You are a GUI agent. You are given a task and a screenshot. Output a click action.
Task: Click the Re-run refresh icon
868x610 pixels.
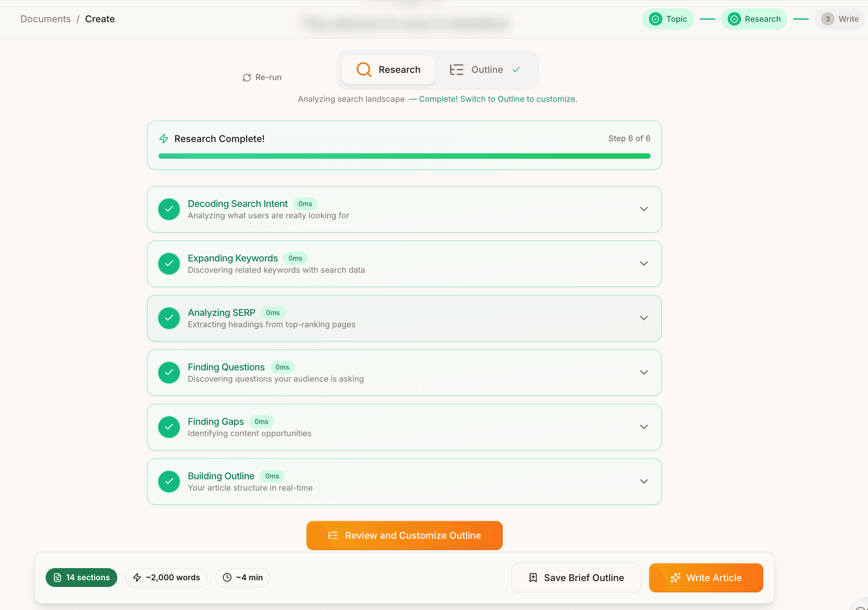247,78
